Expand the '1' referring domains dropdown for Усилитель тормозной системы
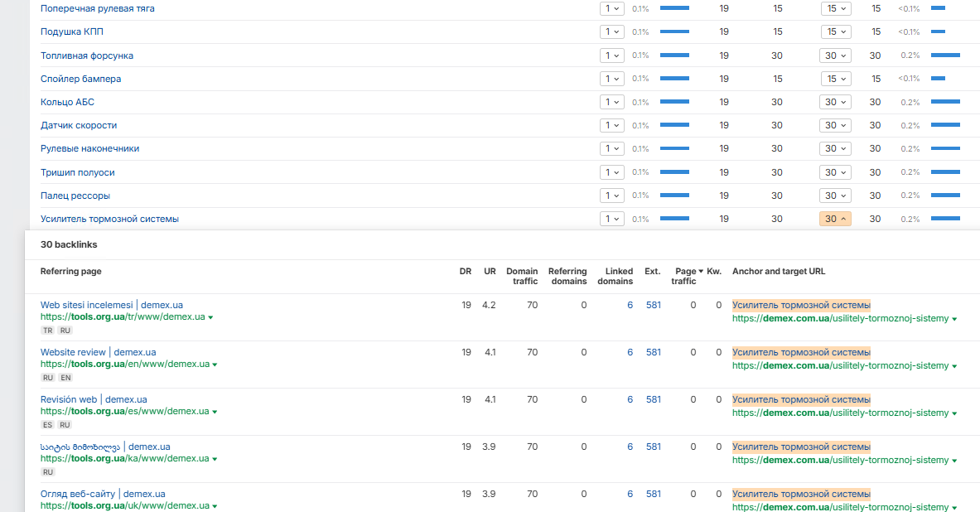The image size is (980, 512). click(x=612, y=219)
